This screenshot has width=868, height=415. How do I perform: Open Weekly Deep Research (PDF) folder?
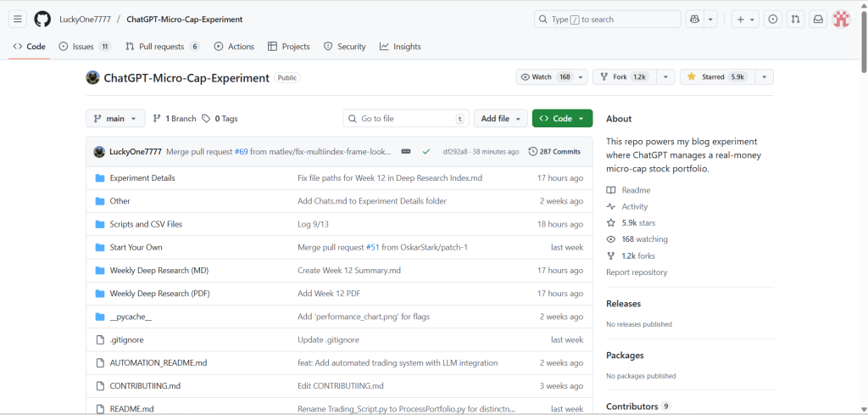pos(160,294)
